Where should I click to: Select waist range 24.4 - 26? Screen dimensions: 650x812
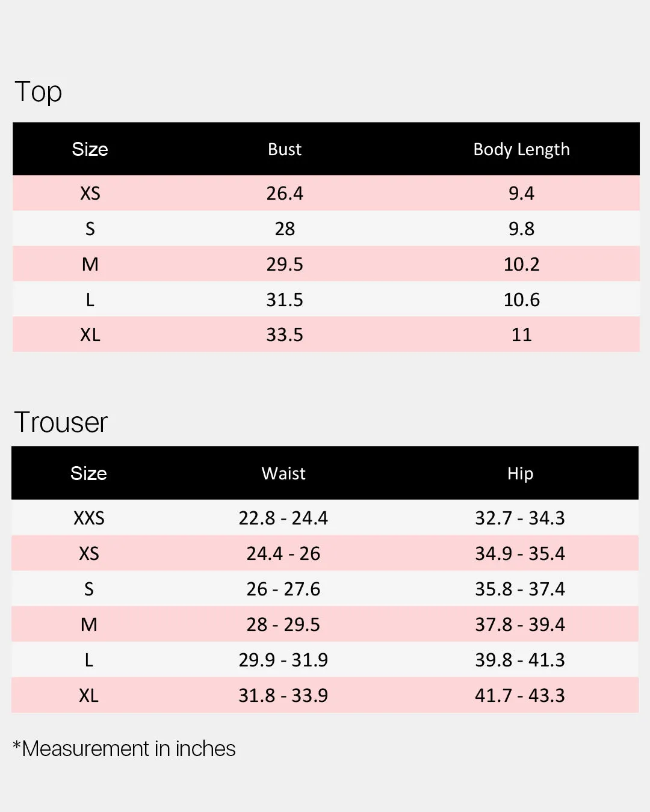283,553
